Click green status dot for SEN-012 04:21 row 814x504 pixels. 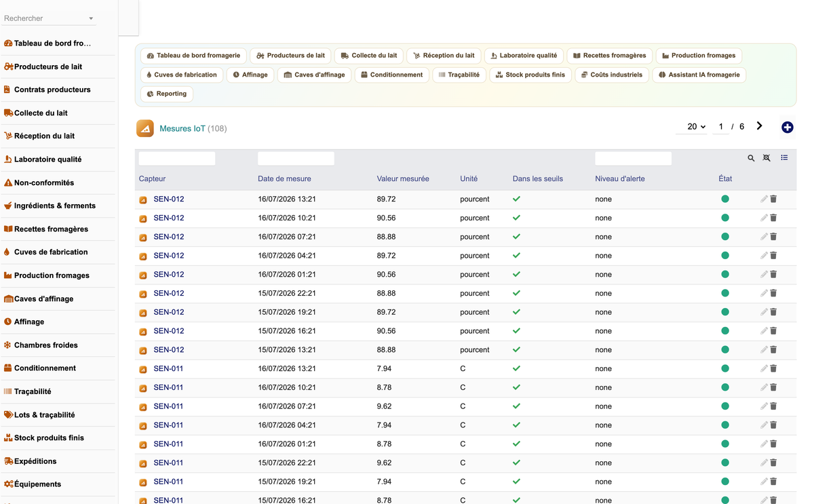[x=725, y=256]
